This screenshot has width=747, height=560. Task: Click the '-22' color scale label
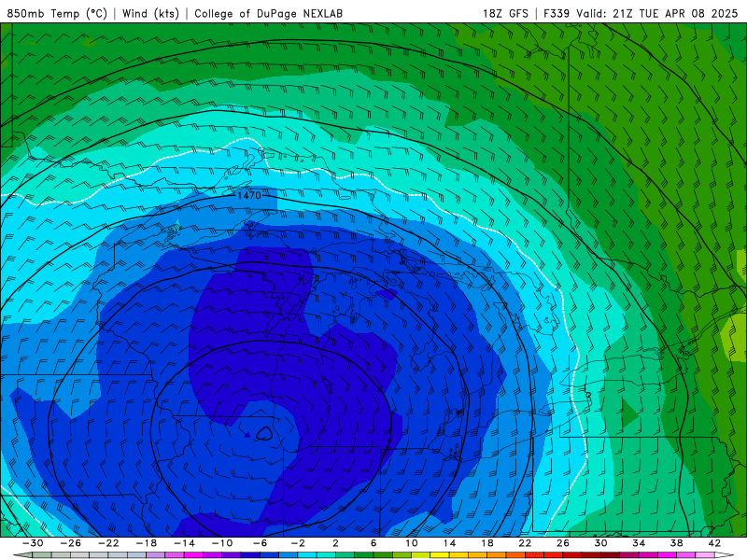[x=108, y=543]
